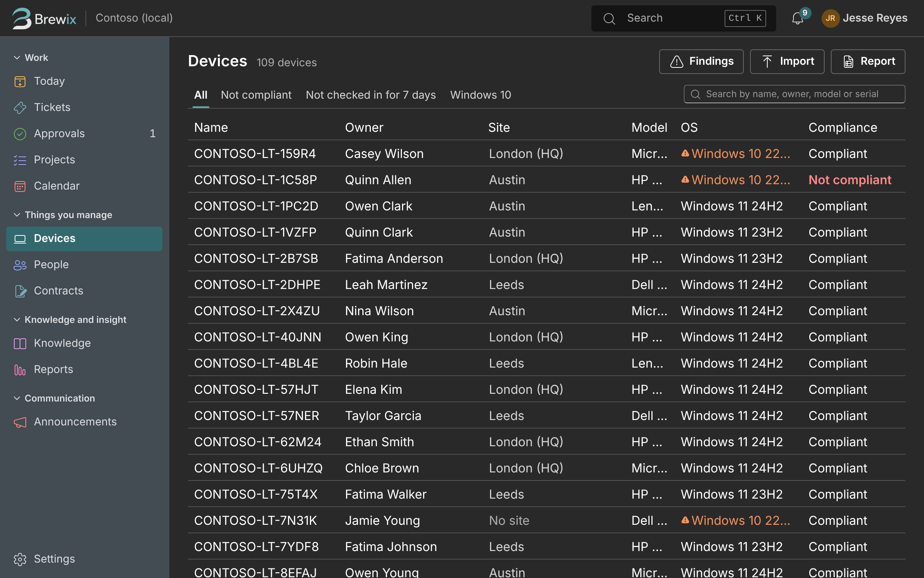Click the Report button

coord(868,61)
